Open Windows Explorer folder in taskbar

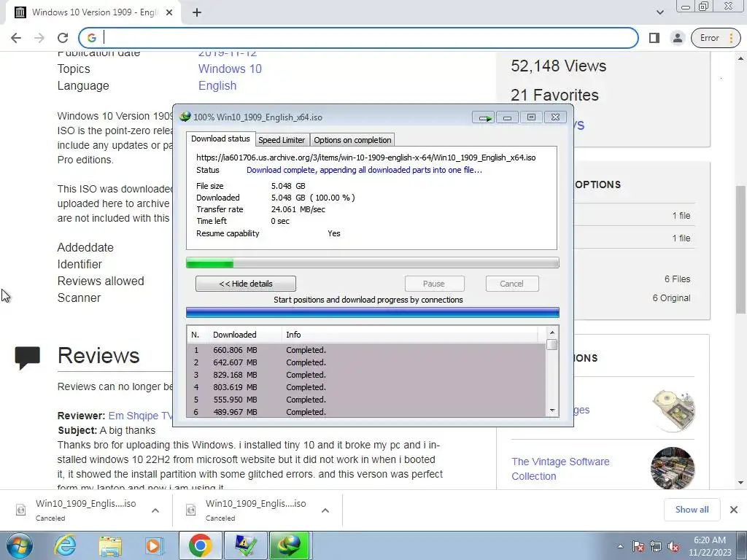coord(110,546)
